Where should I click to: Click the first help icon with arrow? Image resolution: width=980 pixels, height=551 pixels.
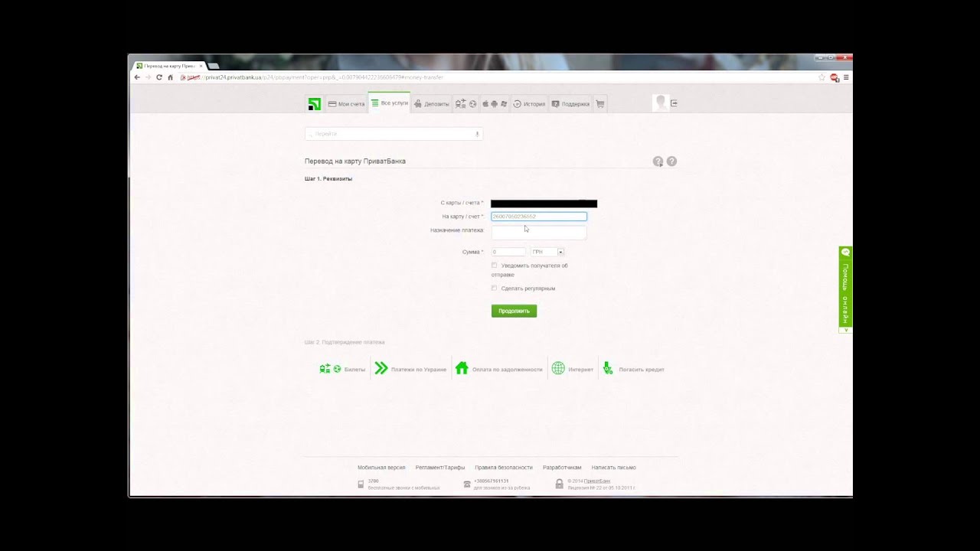658,161
